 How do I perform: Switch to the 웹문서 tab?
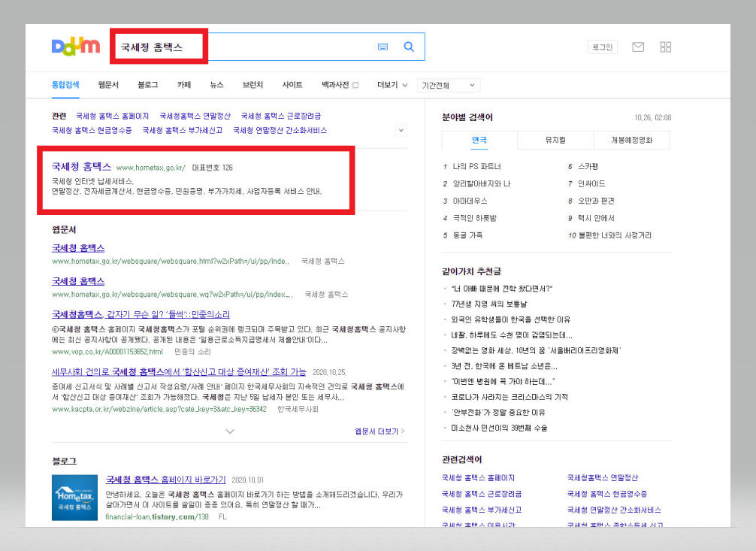click(x=108, y=85)
